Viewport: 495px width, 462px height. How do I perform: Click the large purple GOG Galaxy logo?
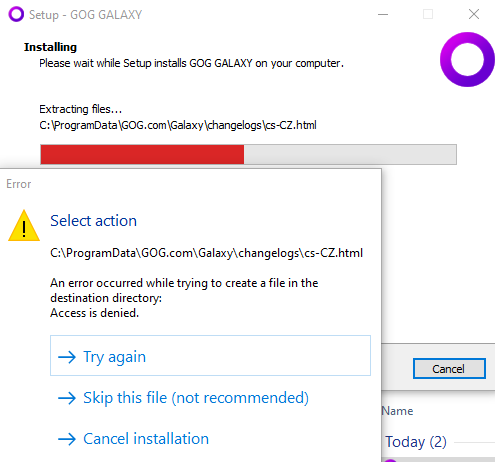(467, 59)
